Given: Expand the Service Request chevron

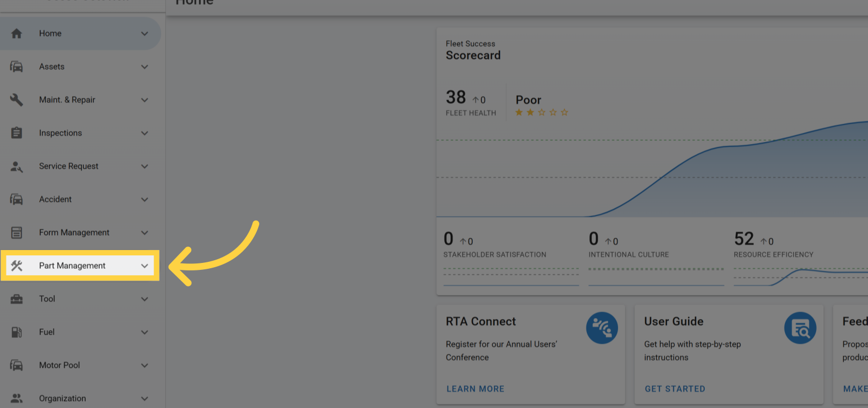Looking at the screenshot, I should pyautogui.click(x=145, y=166).
